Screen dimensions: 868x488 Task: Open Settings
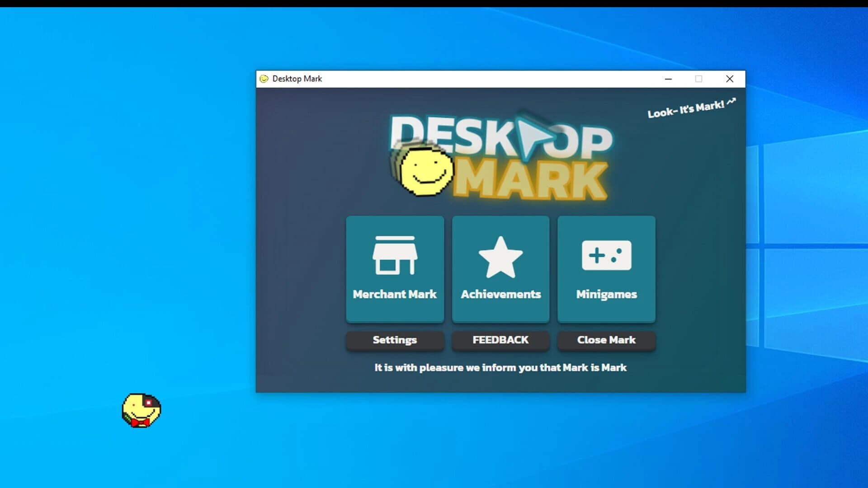(395, 340)
